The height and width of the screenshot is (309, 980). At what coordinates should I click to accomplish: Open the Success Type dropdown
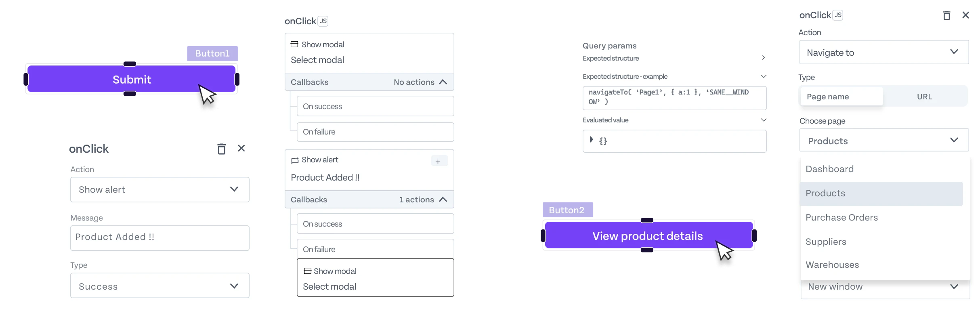[159, 286]
